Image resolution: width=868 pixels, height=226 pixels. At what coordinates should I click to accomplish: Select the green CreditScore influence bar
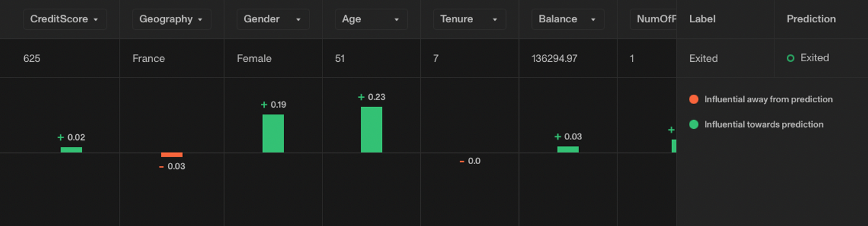[x=71, y=149]
